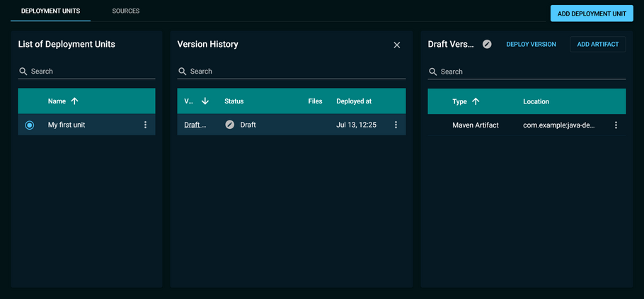Image resolution: width=644 pixels, height=299 pixels.
Task: Click Deploy Version button
Action: coord(531,45)
